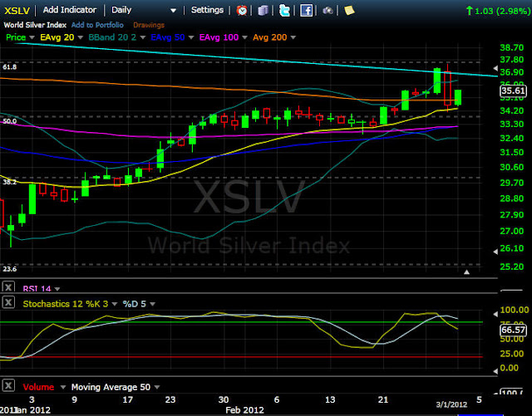
Task: Open the Settings menu
Action: click(x=207, y=10)
